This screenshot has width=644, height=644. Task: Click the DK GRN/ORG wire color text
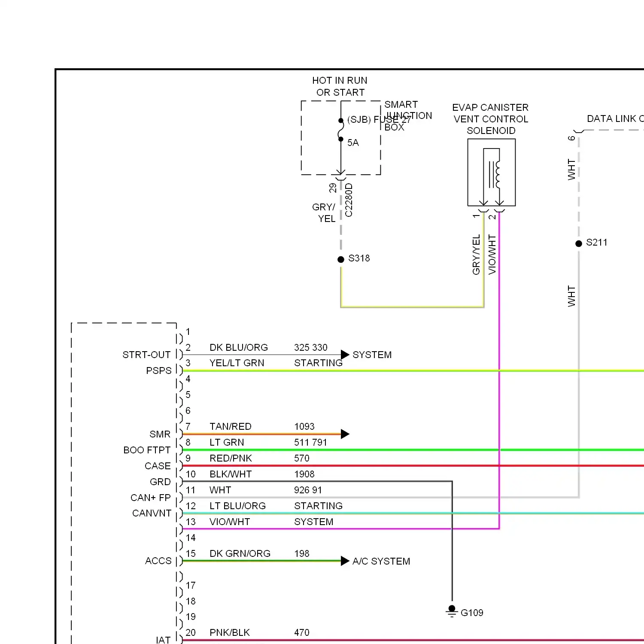click(x=240, y=553)
